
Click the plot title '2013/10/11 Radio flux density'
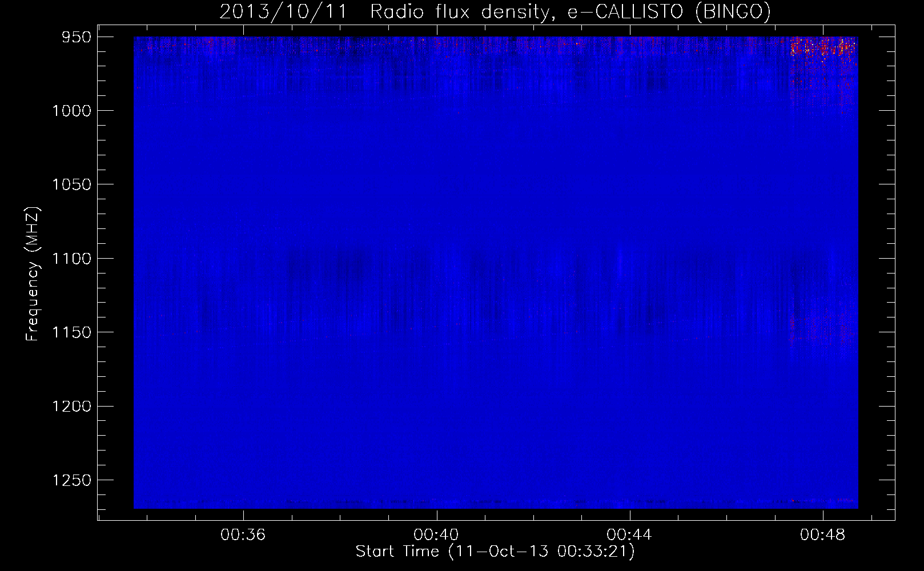point(495,12)
